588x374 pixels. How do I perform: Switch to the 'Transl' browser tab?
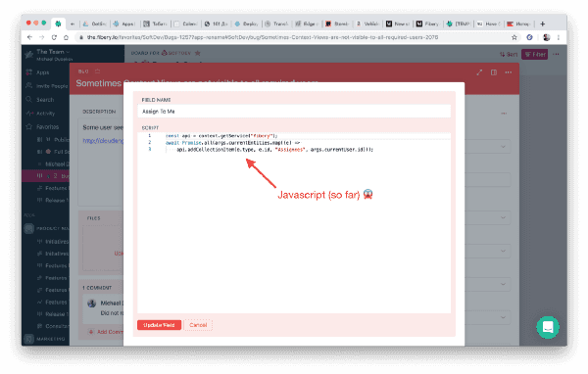tap(276, 23)
